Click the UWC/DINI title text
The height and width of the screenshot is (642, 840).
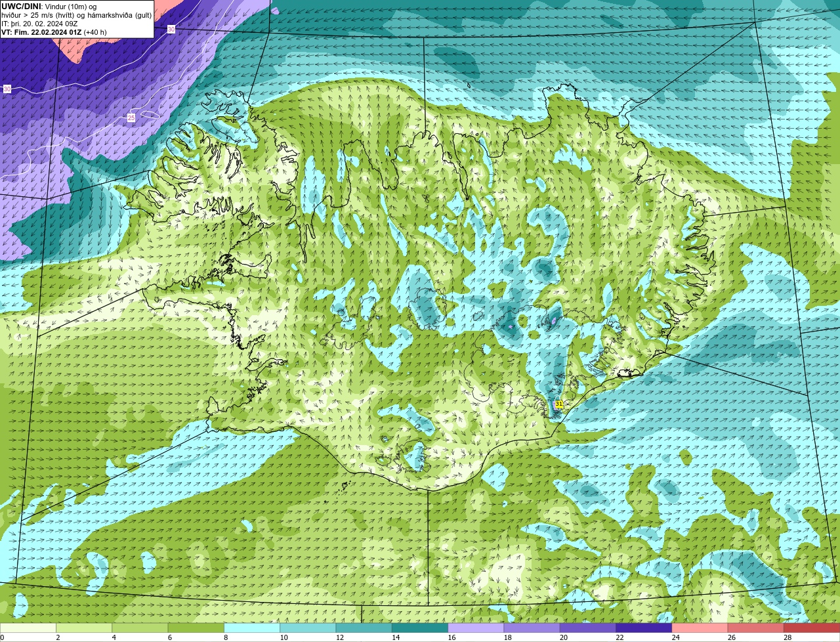(x=22, y=7)
